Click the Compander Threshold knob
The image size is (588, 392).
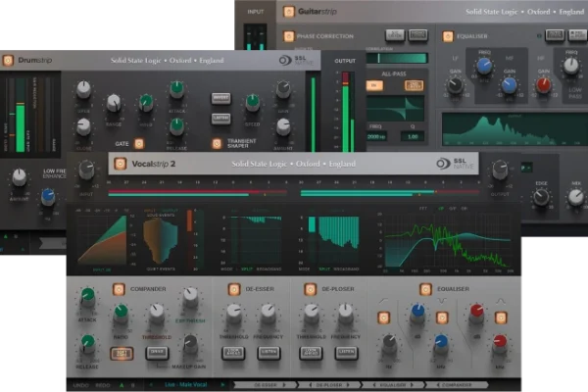tap(156, 314)
